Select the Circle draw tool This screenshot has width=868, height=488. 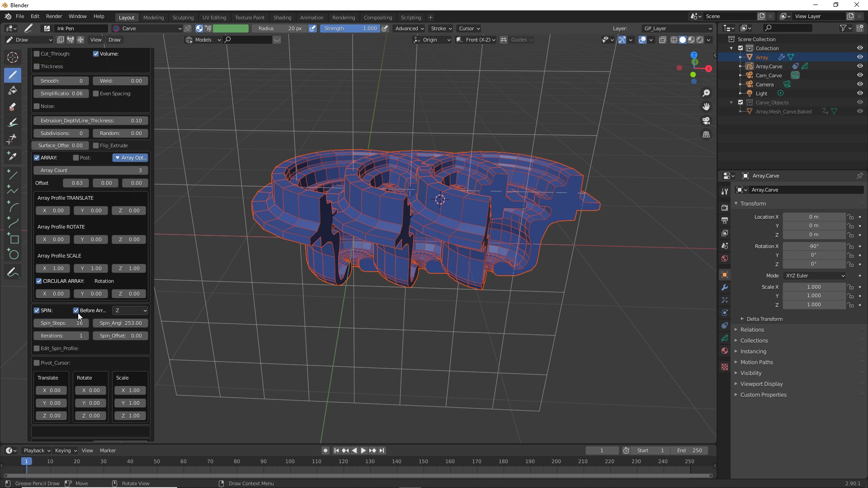(x=14, y=255)
